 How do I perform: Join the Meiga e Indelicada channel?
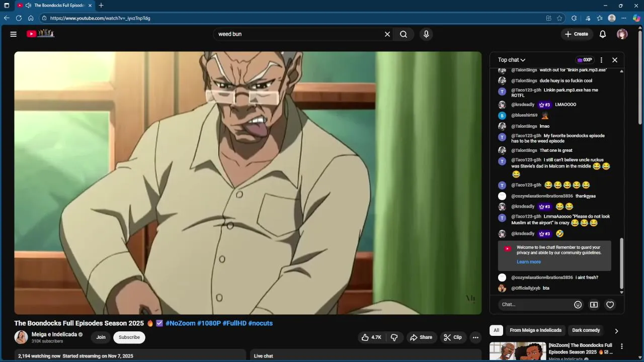tap(101, 337)
